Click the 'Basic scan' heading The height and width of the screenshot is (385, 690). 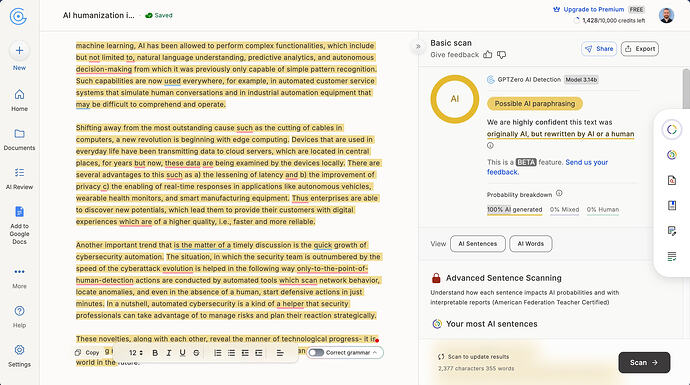(451, 43)
